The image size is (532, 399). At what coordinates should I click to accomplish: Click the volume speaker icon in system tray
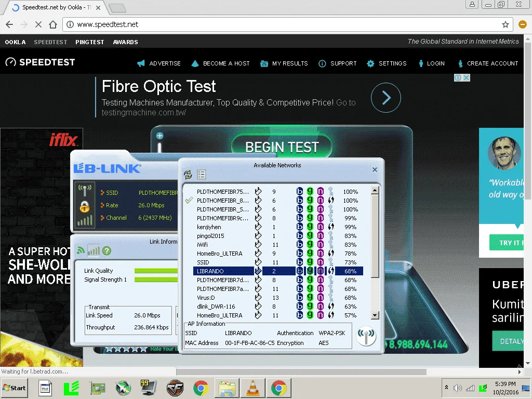(x=458, y=388)
